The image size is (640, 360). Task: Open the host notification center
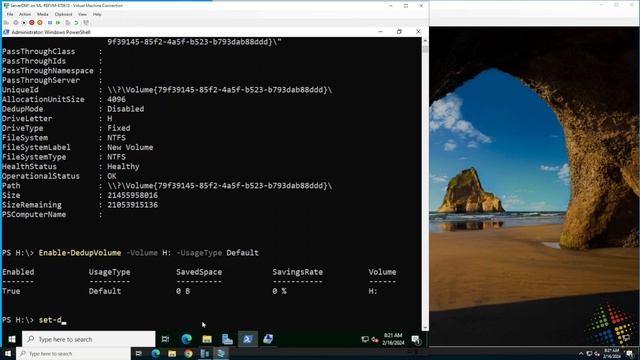click(630, 353)
